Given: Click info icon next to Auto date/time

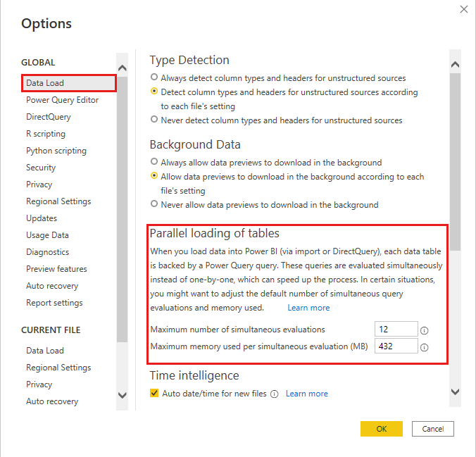Looking at the screenshot, I should tap(275, 394).
